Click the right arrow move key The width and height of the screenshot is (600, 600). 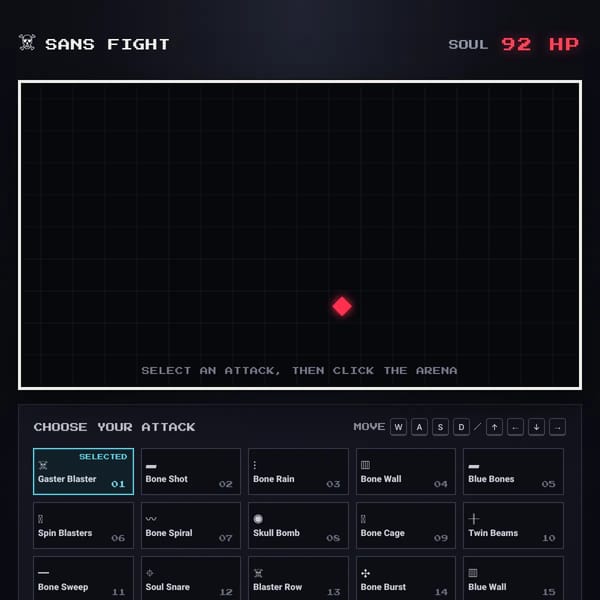[558, 427]
